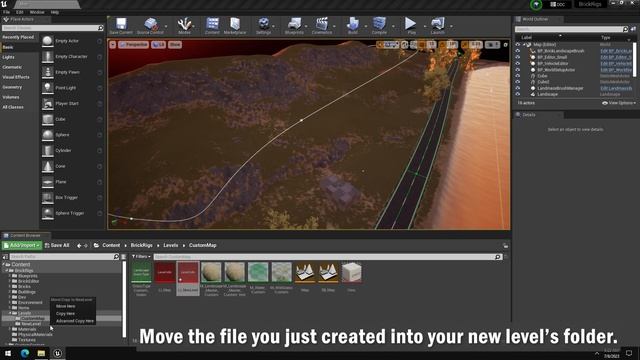Open the Modes toolbar icon
Viewport: 640px width, 360px height.
point(184,26)
